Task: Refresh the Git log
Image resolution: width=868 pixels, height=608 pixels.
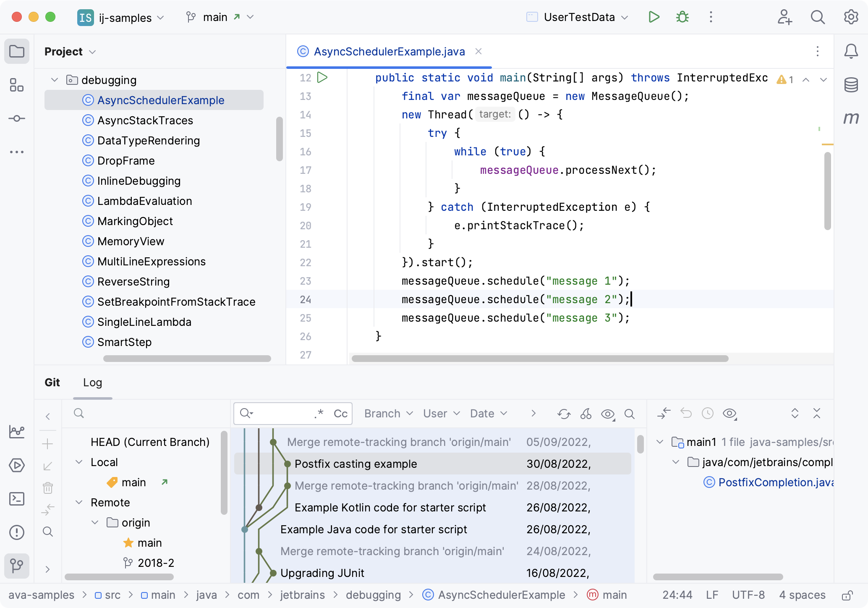Action: pos(564,414)
